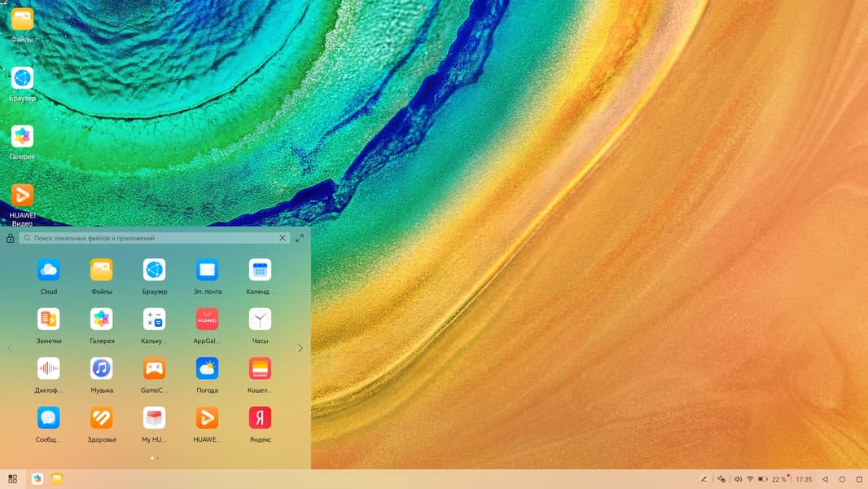Go to previous launcher page arrow

point(10,348)
